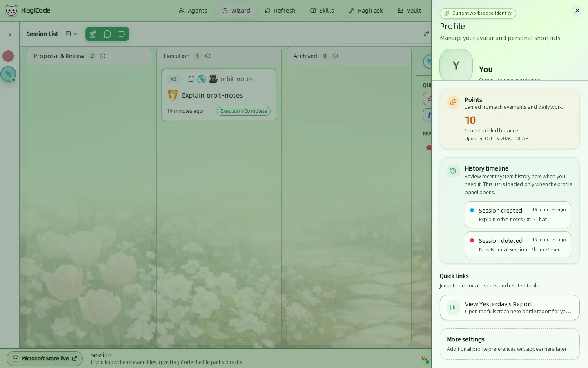The image size is (588, 368).
Task: Open the Session created history entry
Action: pyautogui.click(x=518, y=215)
